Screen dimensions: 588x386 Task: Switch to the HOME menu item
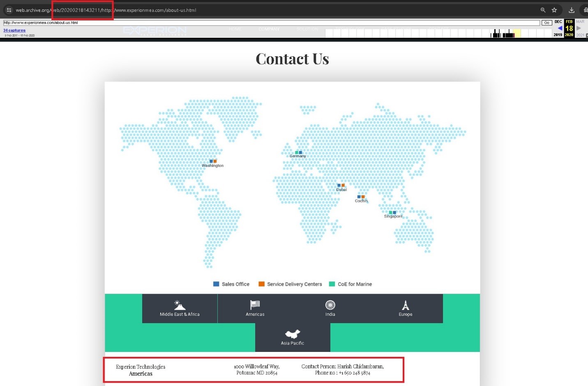point(235,29)
